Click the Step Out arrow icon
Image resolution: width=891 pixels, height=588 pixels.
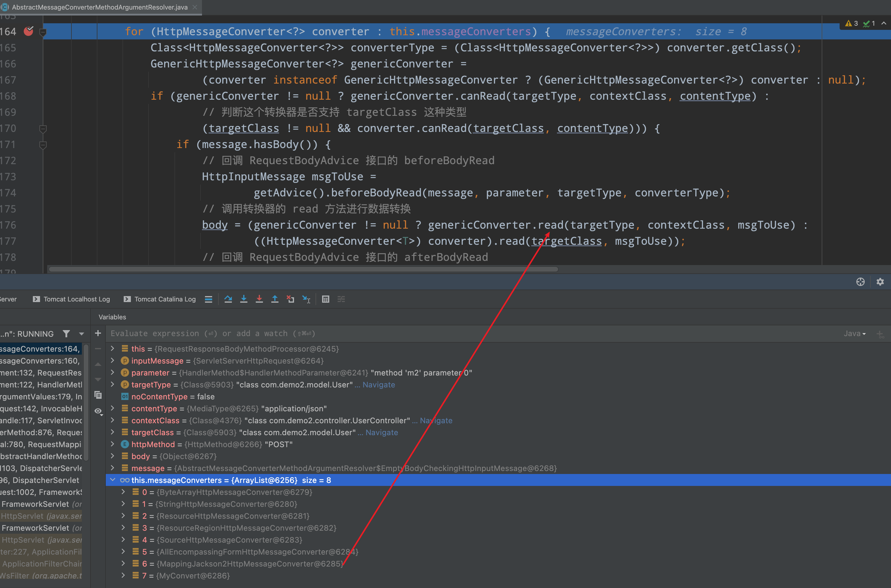pyautogui.click(x=275, y=299)
